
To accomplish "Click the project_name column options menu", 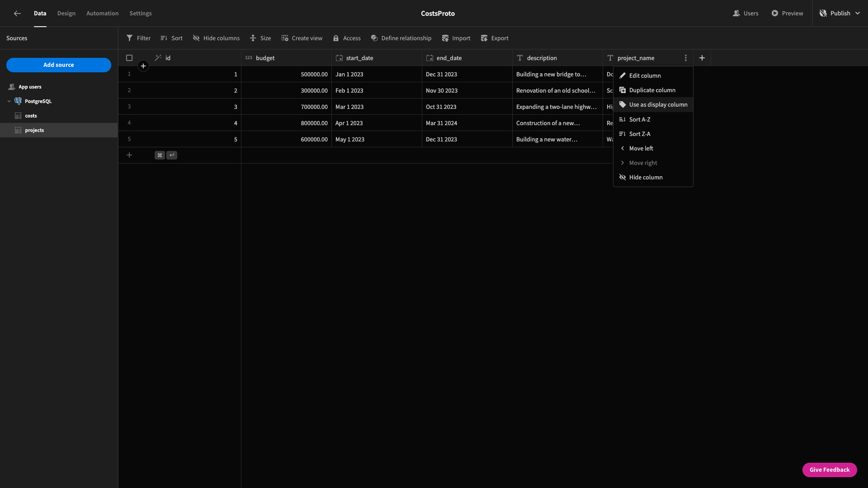I will pos(686,58).
